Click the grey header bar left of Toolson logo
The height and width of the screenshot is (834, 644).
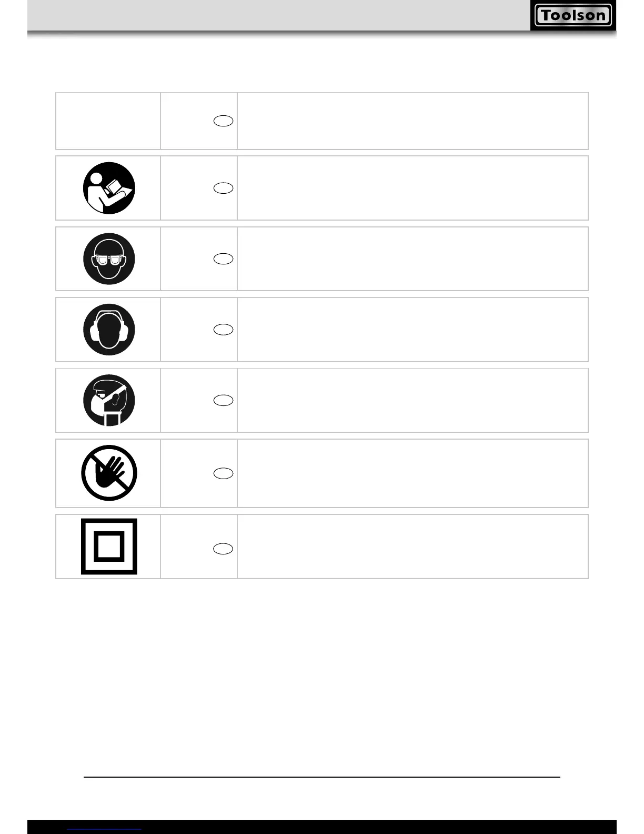[279, 15]
